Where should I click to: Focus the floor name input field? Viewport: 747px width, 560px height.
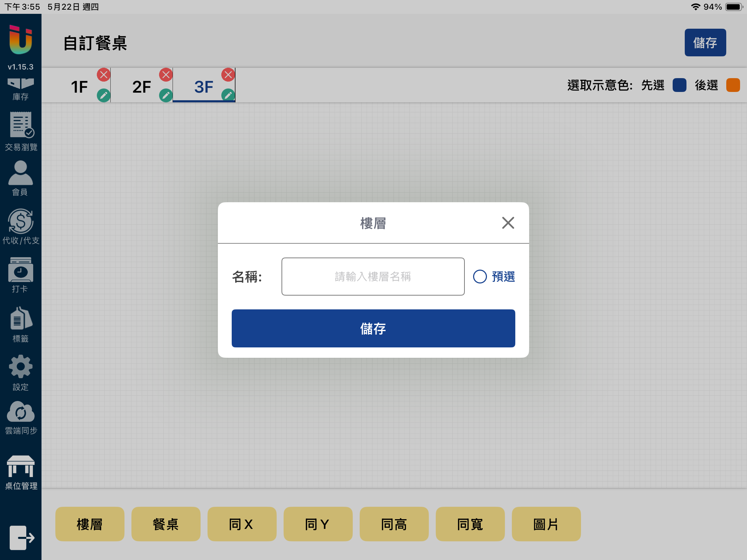(373, 277)
